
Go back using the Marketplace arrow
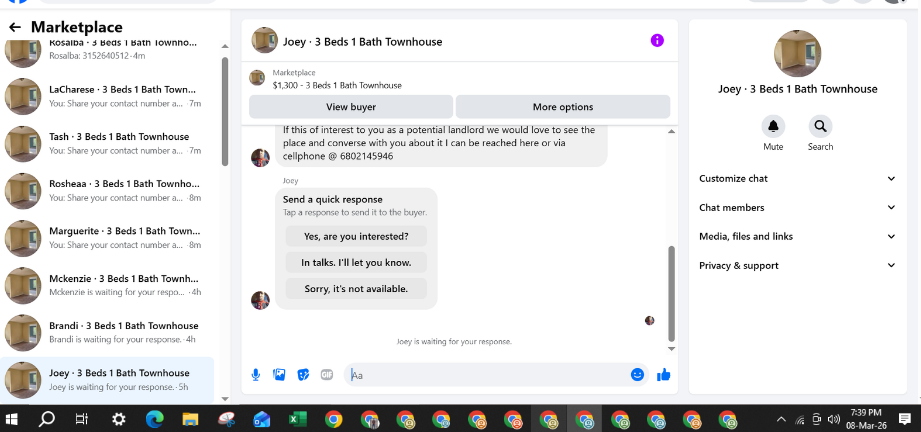pyautogui.click(x=15, y=27)
